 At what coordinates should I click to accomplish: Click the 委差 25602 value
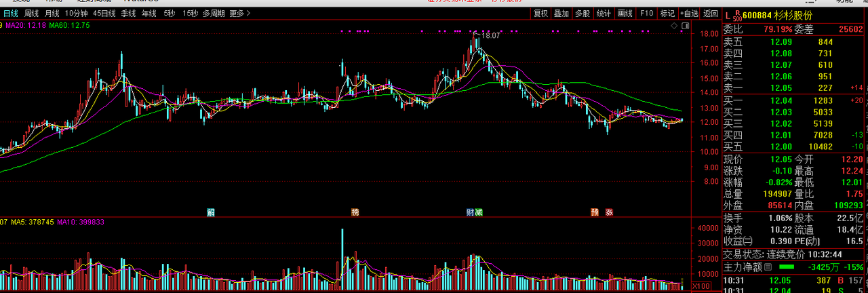(850, 30)
